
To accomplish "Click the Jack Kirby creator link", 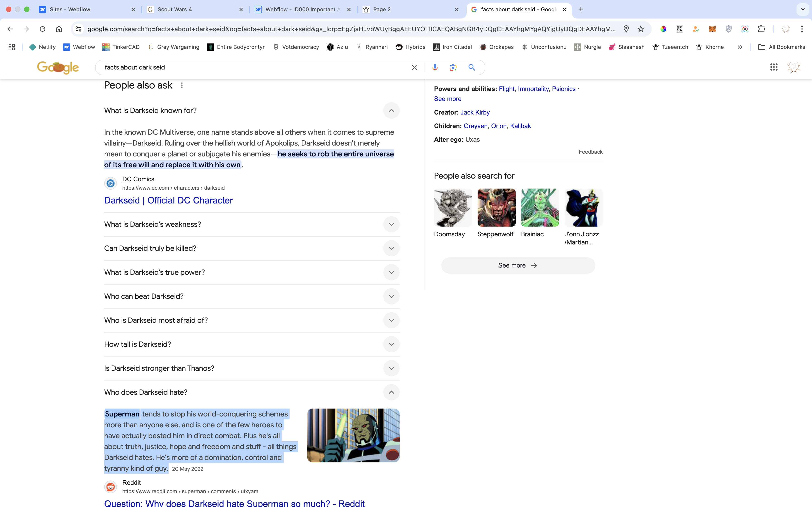I will pyautogui.click(x=475, y=112).
